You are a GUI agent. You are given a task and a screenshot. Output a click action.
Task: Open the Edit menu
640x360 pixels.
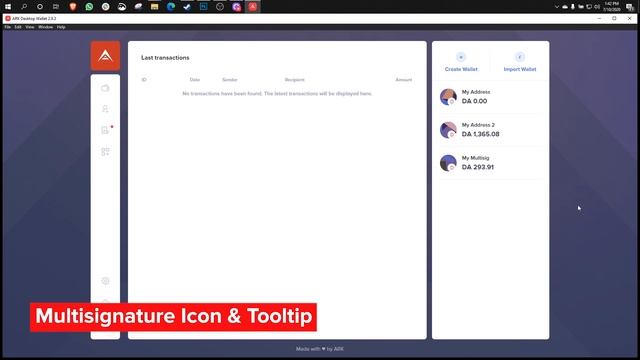pos(18,27)
